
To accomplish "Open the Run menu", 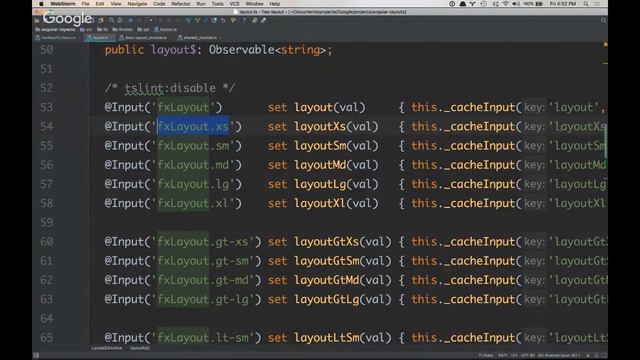I will coord(201,4).
